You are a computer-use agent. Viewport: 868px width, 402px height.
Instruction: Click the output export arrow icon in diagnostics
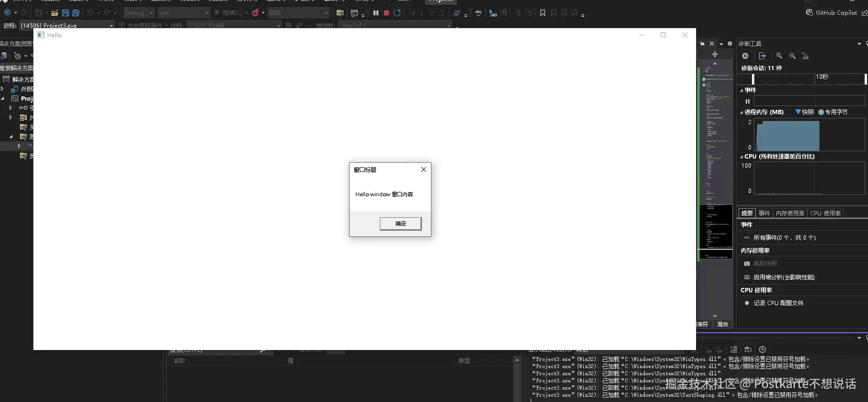762,56
